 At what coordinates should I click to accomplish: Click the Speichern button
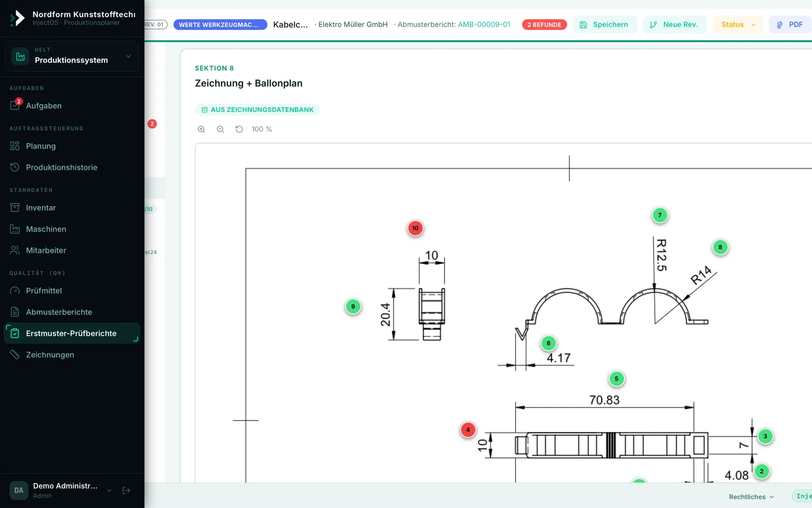604,24
